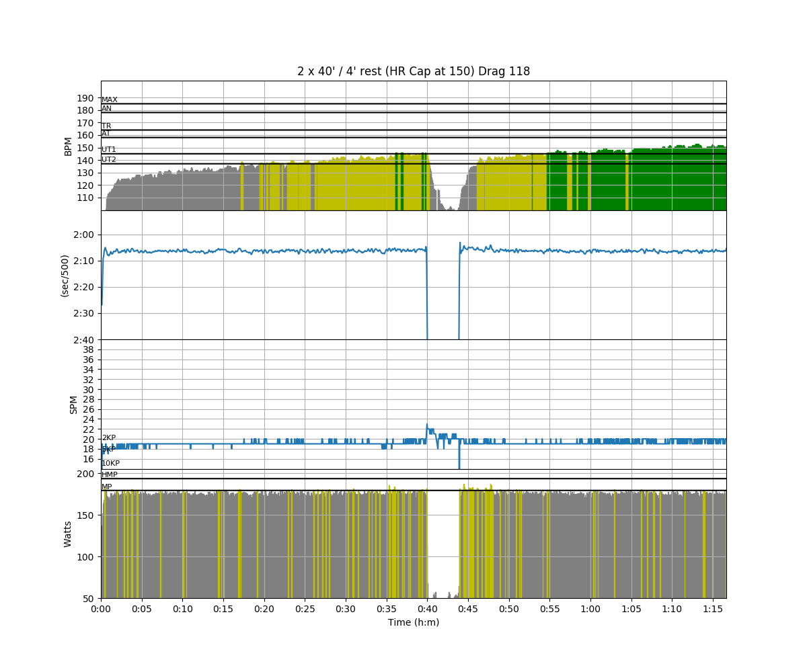Select the AN heart rate zone label
Screen dimensions: 807x672
tap(106, 109)
